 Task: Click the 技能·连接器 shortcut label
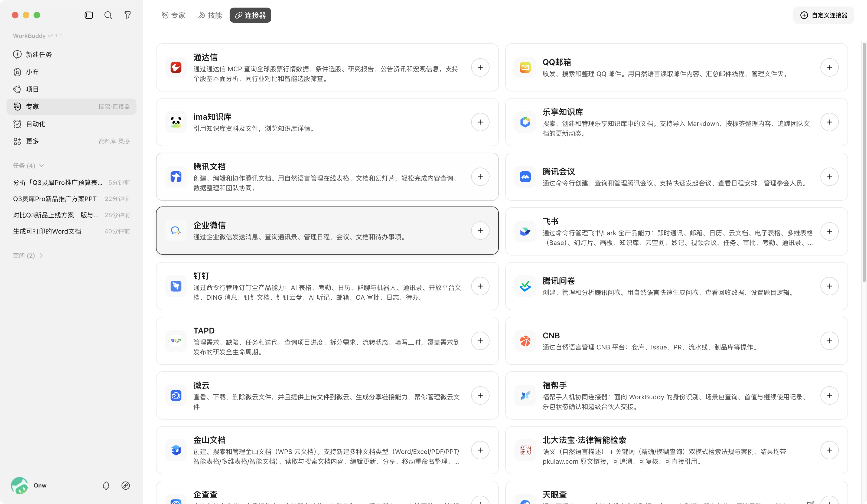click(114, 107)
